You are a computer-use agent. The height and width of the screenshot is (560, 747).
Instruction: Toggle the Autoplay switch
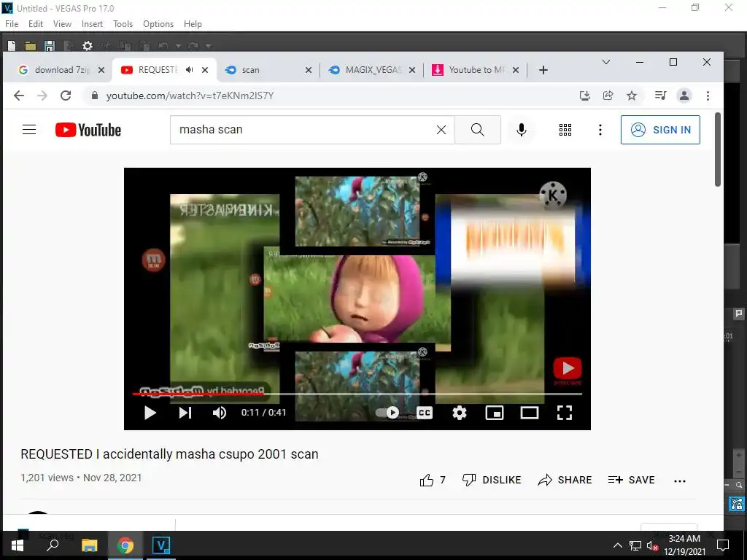pyautogui.click(x=387, y=413)
